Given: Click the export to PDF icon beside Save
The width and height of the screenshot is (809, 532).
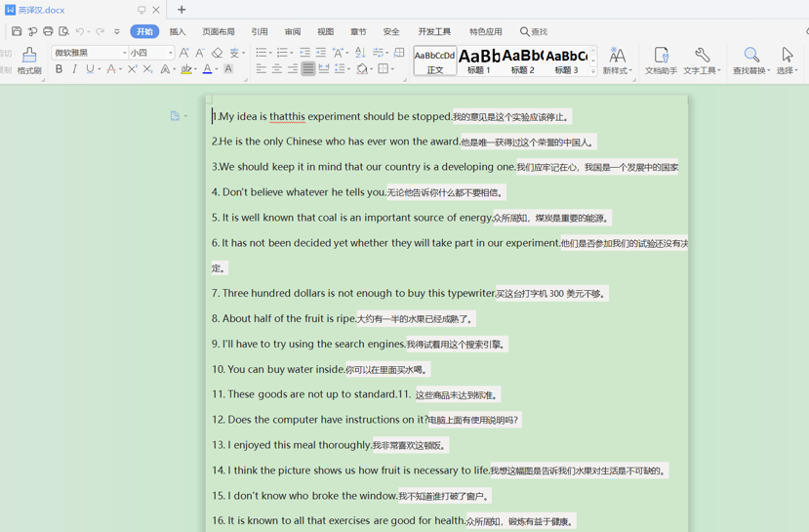Looking at the screenshot, I should [32, 31].
